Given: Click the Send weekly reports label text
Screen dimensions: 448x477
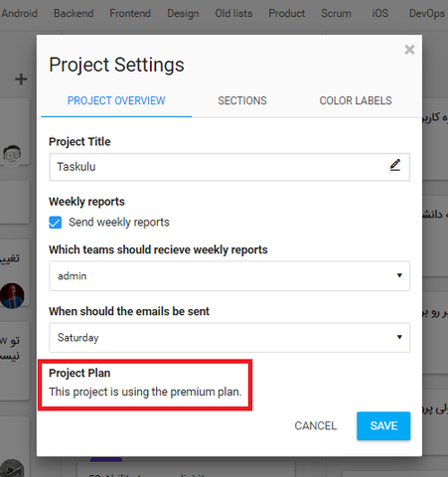Looking at the screenshot, I should (119, 223).
